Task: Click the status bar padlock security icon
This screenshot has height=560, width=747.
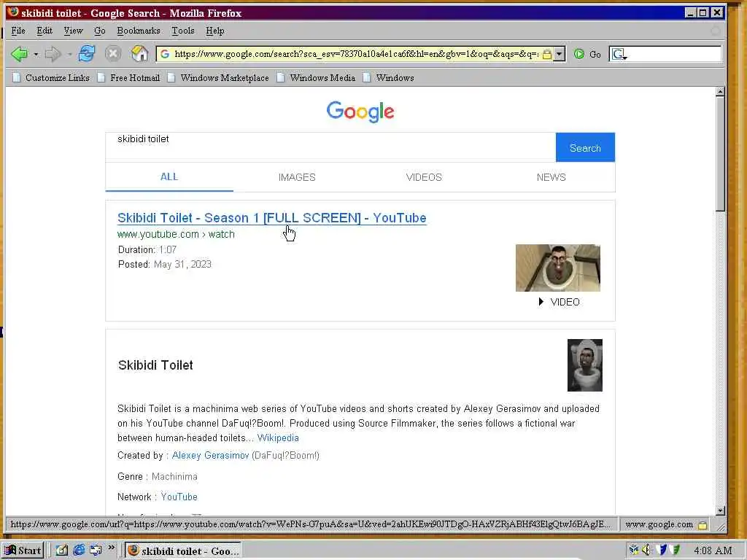Action: 703,525
